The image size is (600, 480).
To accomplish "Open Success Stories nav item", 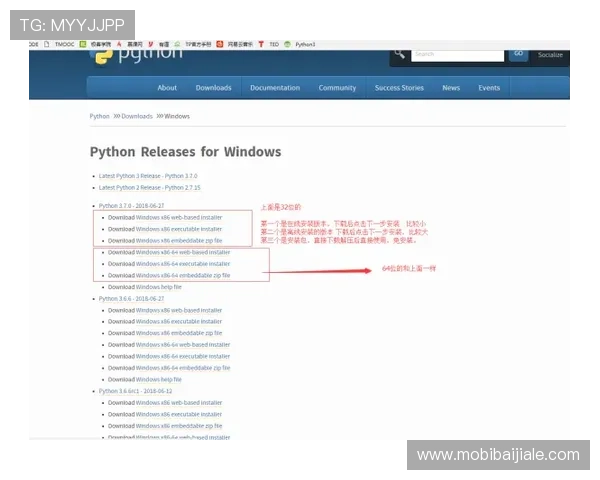I will click(399, 88).
